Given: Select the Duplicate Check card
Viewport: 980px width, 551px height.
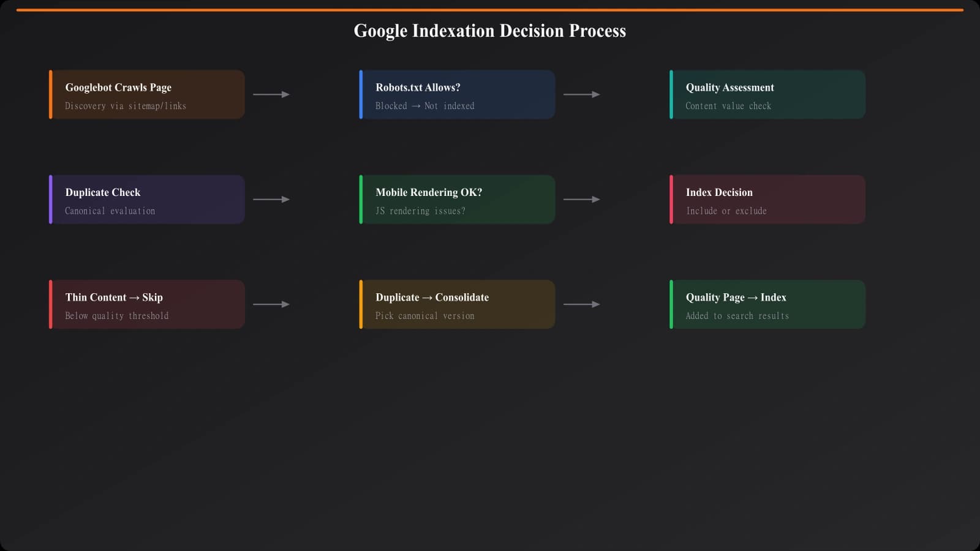Looking at the screenshot, I should (x=147, y=199).
